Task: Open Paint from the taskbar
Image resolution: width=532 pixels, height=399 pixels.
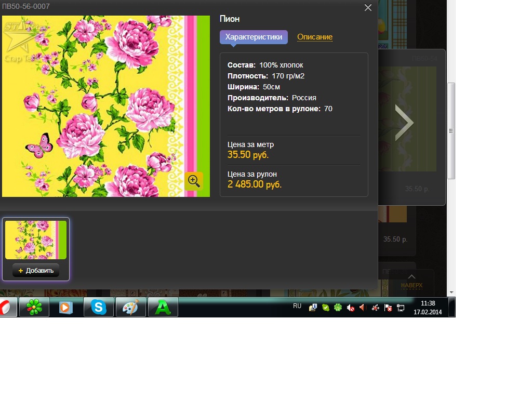Action: tap(130, 307)
